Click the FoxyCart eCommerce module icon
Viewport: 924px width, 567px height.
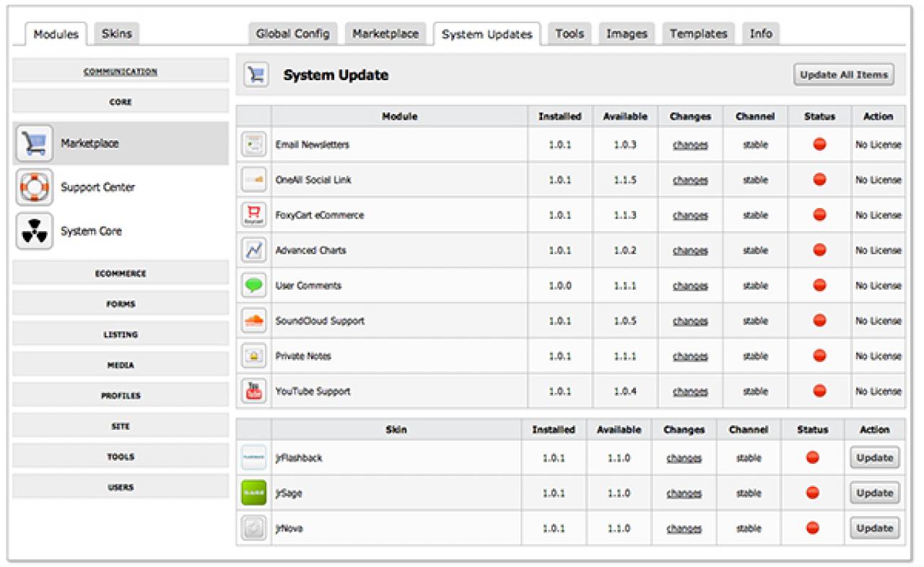[x=254, y=215]
